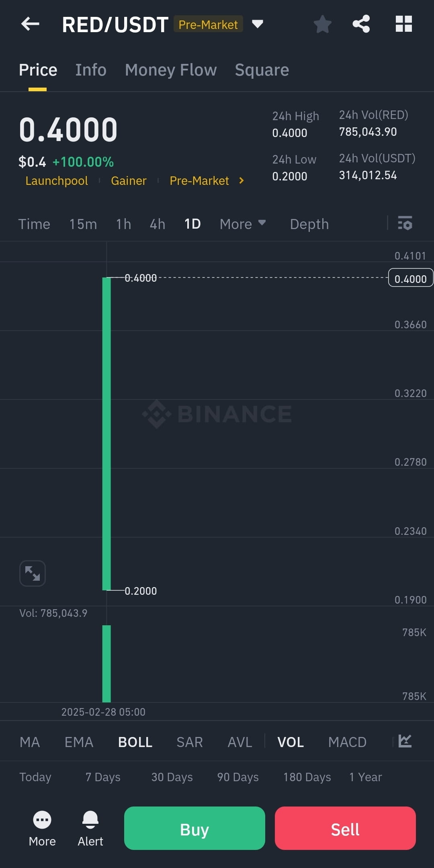Open the More timeframes dropdown
The image size is (434, 868).
243,224
